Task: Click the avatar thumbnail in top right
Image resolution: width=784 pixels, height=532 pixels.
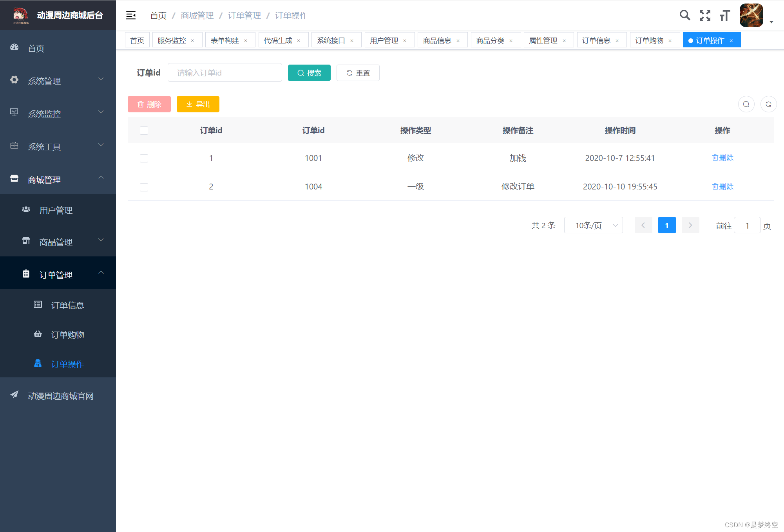Action: [751, 15]
